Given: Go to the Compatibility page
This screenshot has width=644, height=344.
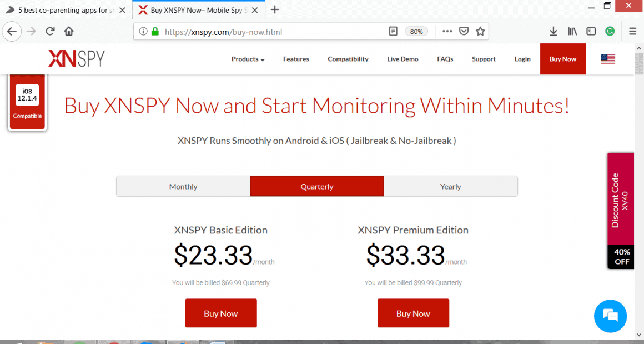Looking at the screenshot, I should tap(348, 59).
